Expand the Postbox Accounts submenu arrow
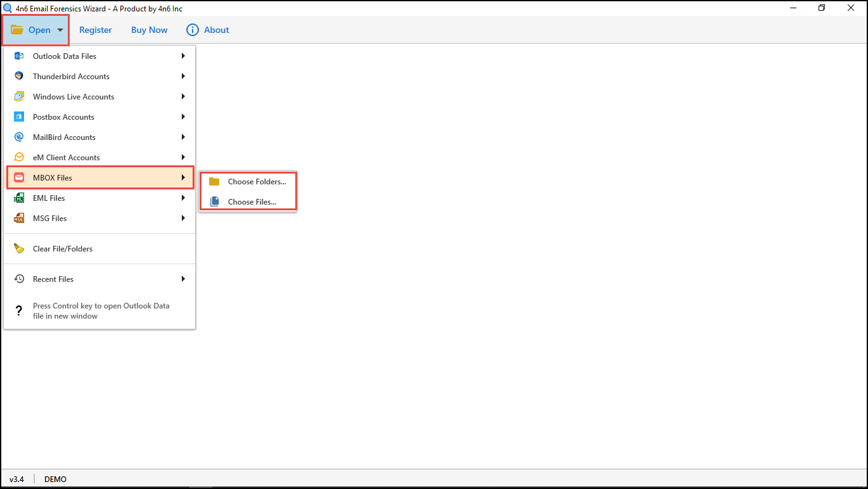This screenshot has width=868, height=489. (183, 117)
